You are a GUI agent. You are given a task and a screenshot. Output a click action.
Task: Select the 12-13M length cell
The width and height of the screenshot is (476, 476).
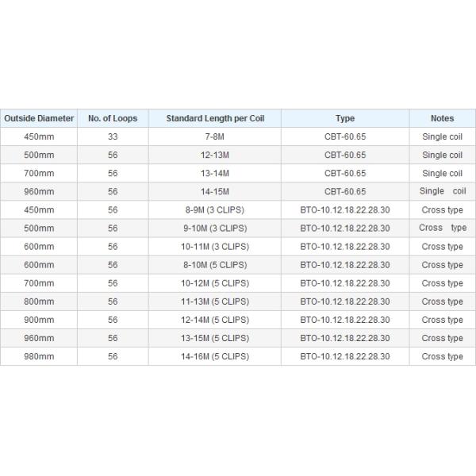click(x=214, y=155)
